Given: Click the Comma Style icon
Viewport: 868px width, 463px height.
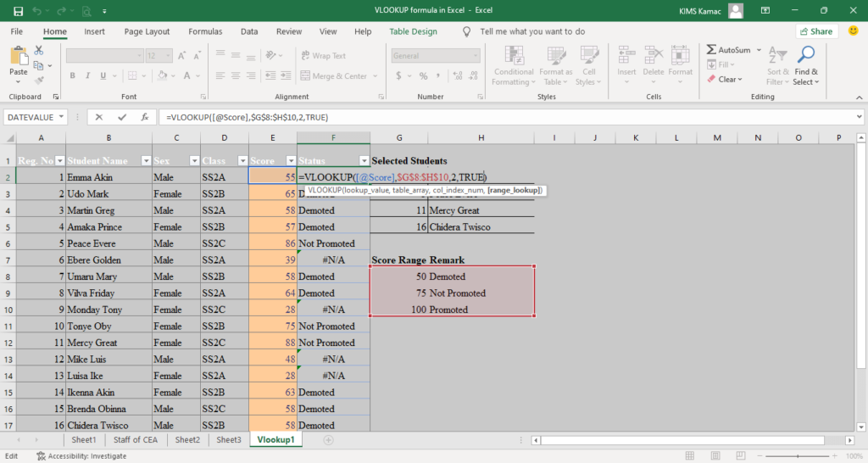Looking at the screenshot, I should point(438,75).
